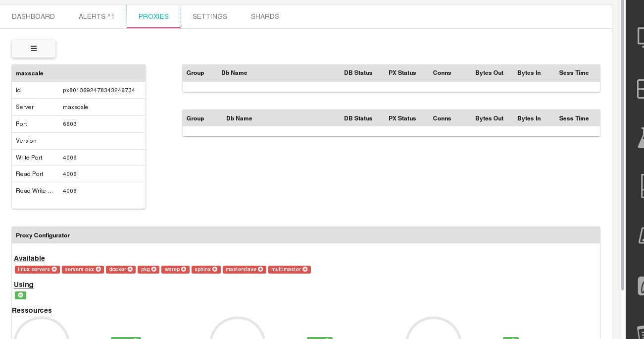Click the Ressources heading

coord(32,310)
